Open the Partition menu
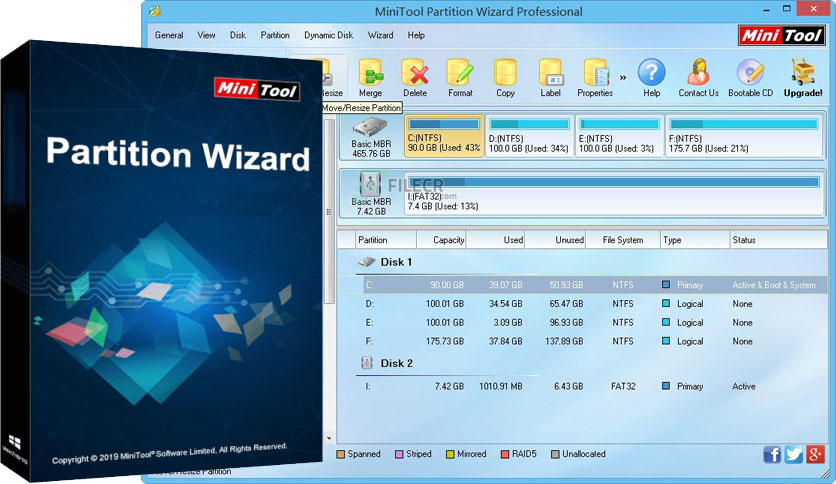Viewport: 836px width, 484px height. click(x=275, y=35)
